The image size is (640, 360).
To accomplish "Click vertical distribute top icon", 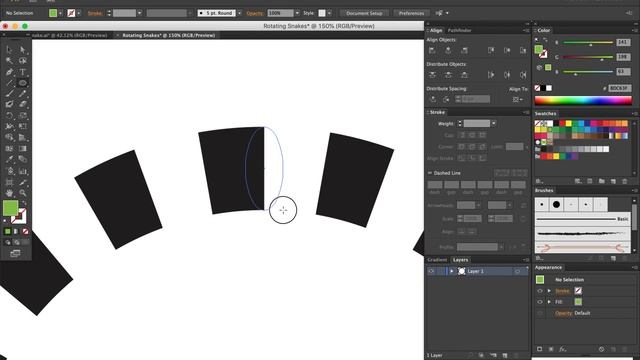I will pos(432,75).
